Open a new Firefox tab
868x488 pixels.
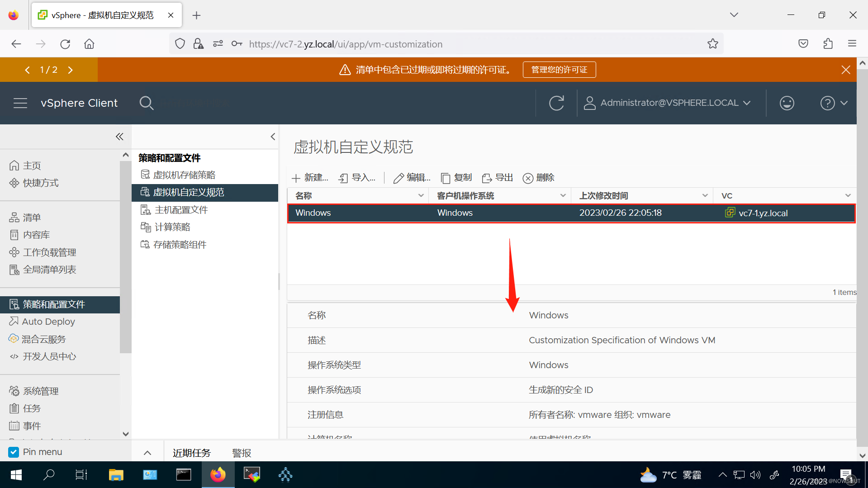196,15
